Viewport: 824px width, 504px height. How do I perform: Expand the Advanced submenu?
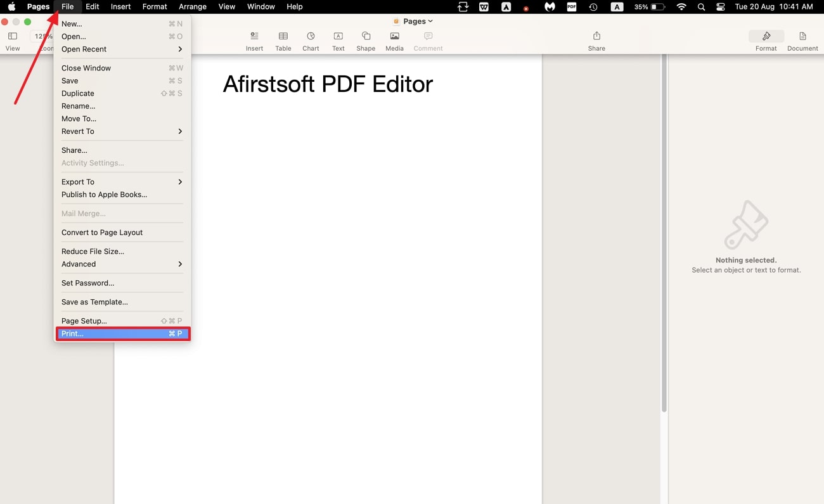[x=122, y=264]
